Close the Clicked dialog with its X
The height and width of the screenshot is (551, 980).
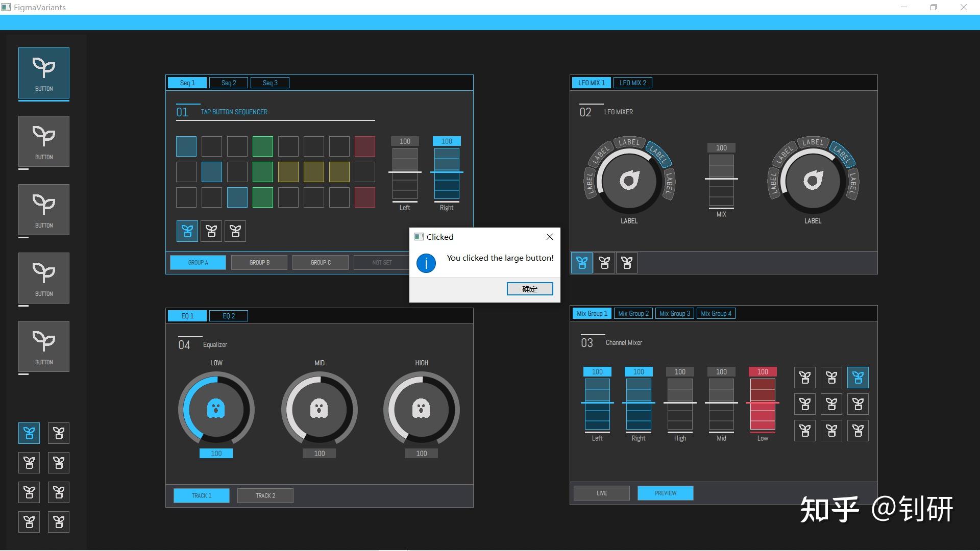549,236
